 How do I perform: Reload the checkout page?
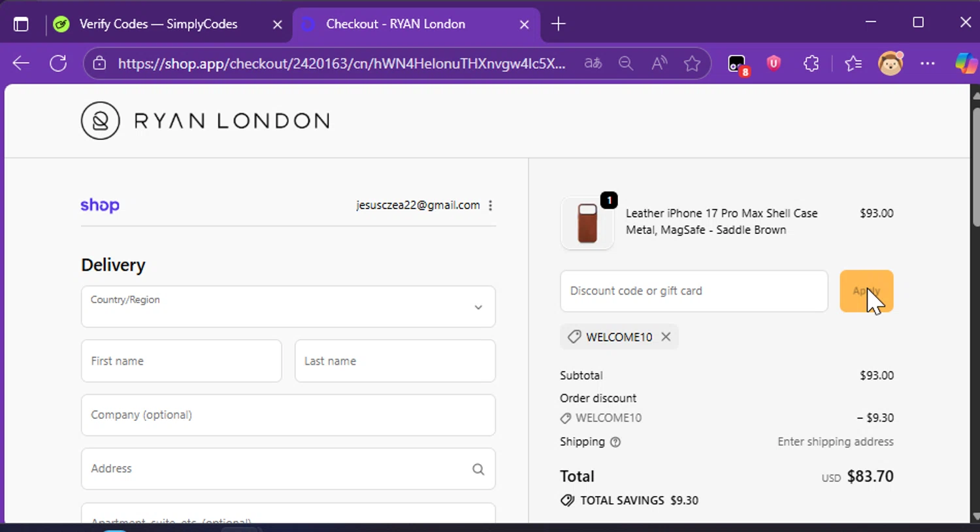tap(58, 63)
